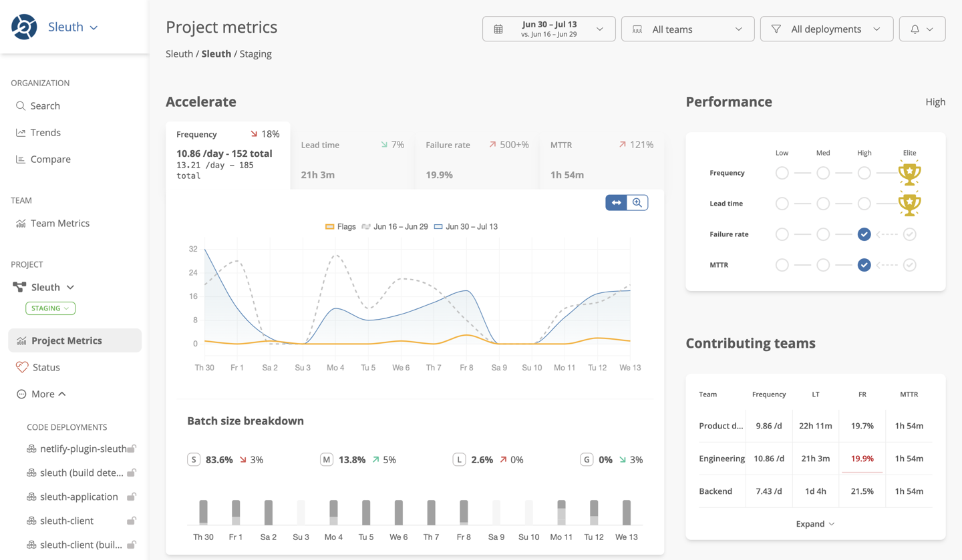Click the Th 30 batch size bar
The width and height of the screenshot is (962, 560).
(x=203, y=513)
